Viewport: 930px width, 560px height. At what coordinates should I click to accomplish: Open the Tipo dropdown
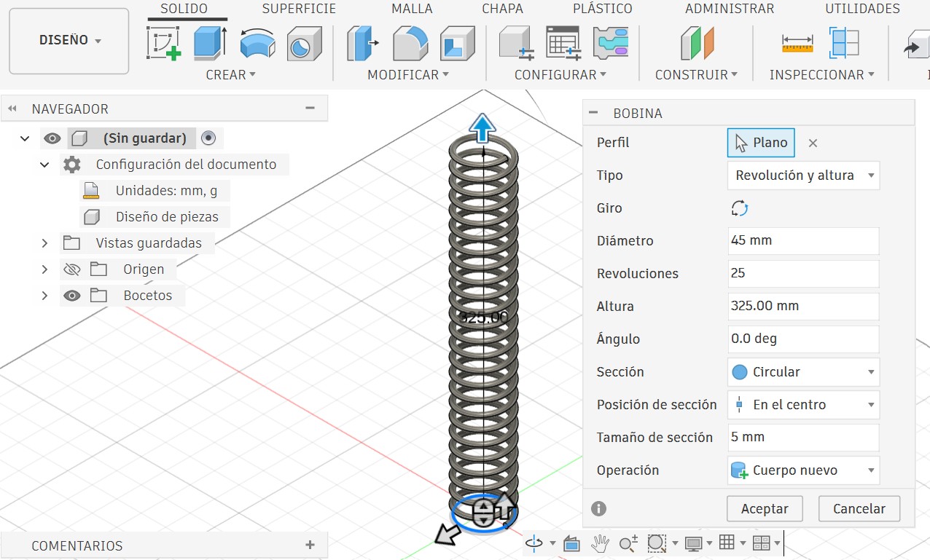(803, 176)
